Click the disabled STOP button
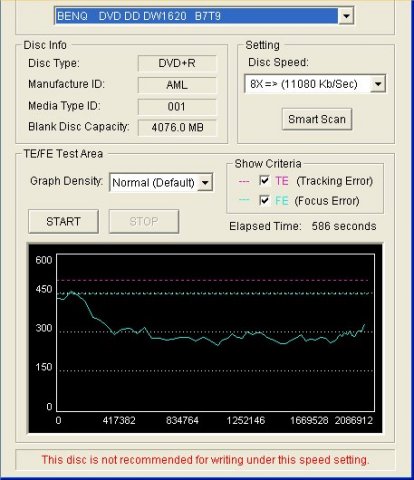 pyautogui.click(x=144, y=221)
